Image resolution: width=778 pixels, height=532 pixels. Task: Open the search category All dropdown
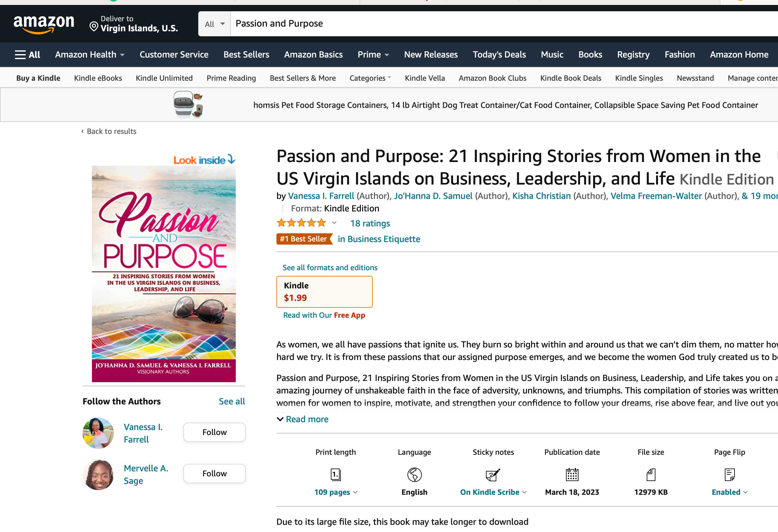tap(214, 24)
